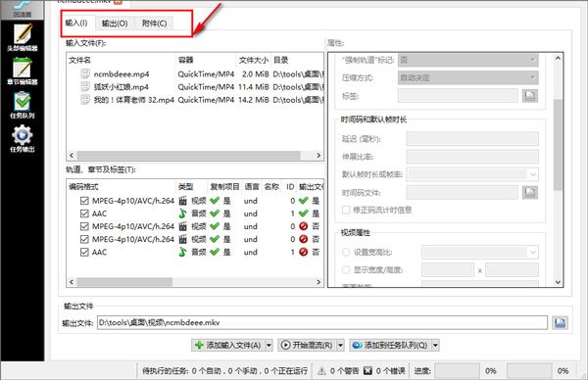This screenshot has height=380, width=588.
Task: Click the 延迟 (毫秒) input field
Action: click(472, 139)
